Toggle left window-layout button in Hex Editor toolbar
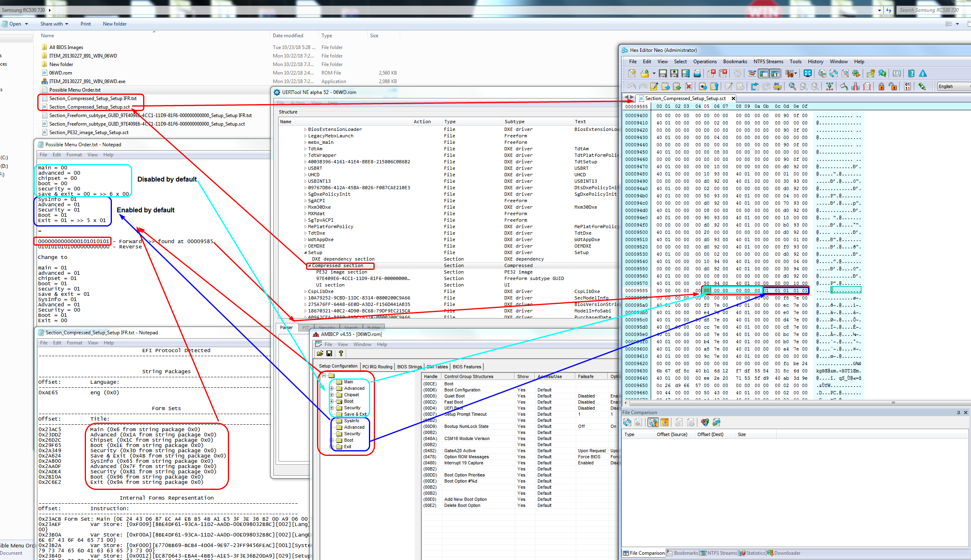 763,73
